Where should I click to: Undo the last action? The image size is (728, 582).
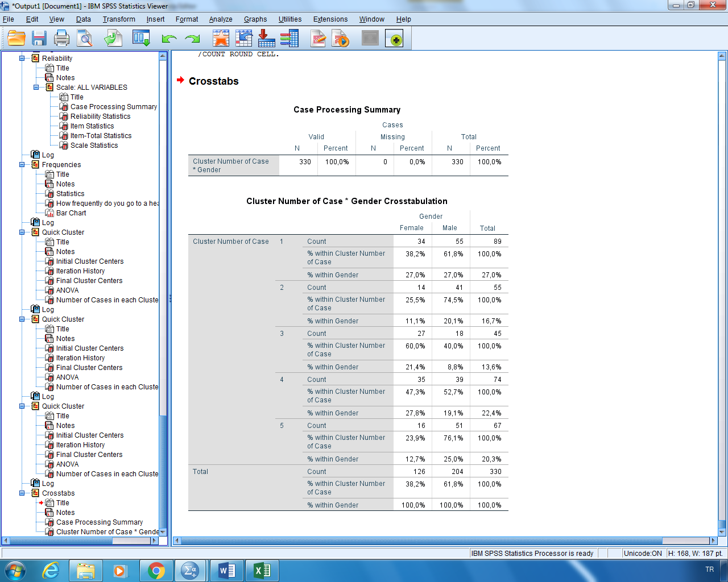[169, 38]
